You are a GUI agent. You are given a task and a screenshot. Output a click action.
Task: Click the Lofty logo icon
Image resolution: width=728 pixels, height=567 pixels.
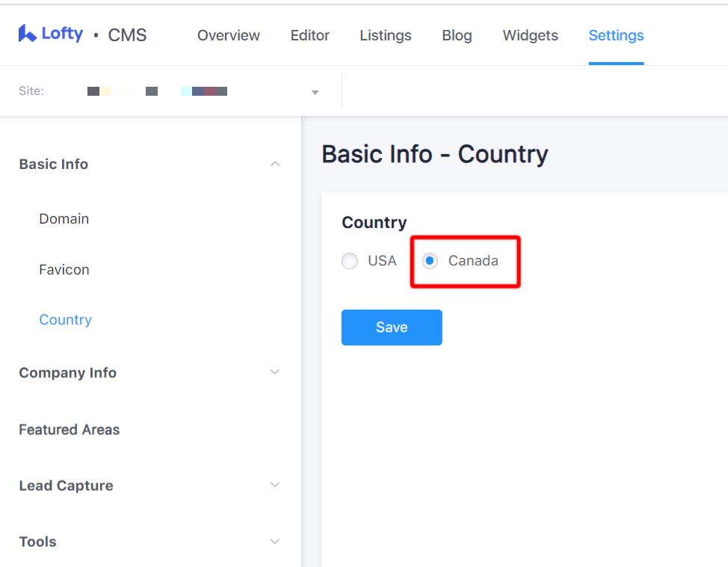coord(29,34)
